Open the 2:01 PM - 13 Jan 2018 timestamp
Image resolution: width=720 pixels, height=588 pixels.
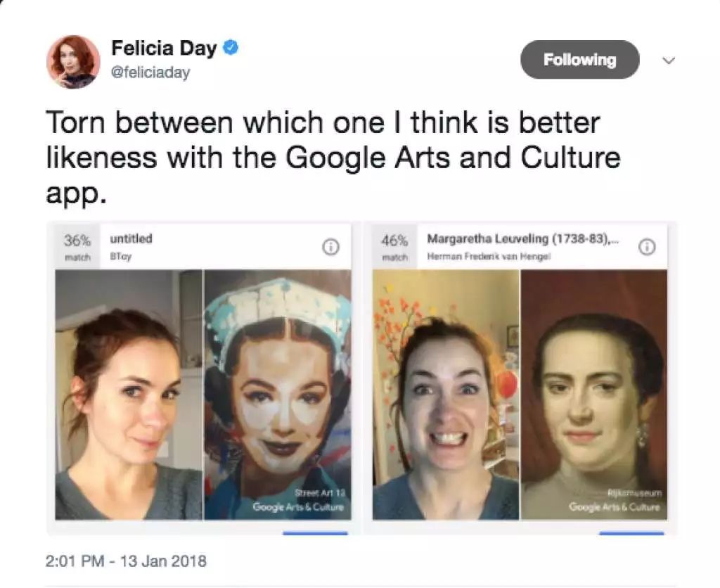click(126, 561)
